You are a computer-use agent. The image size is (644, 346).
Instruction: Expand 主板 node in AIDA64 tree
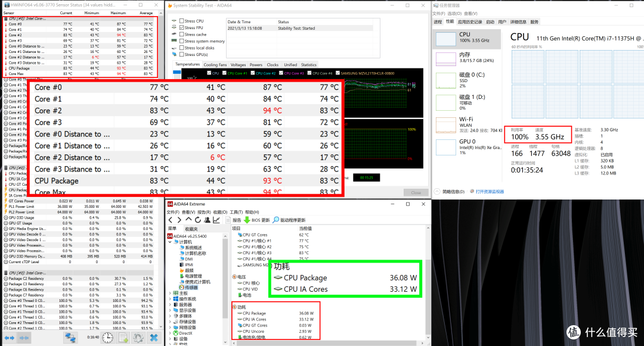(x=170, y=294)
